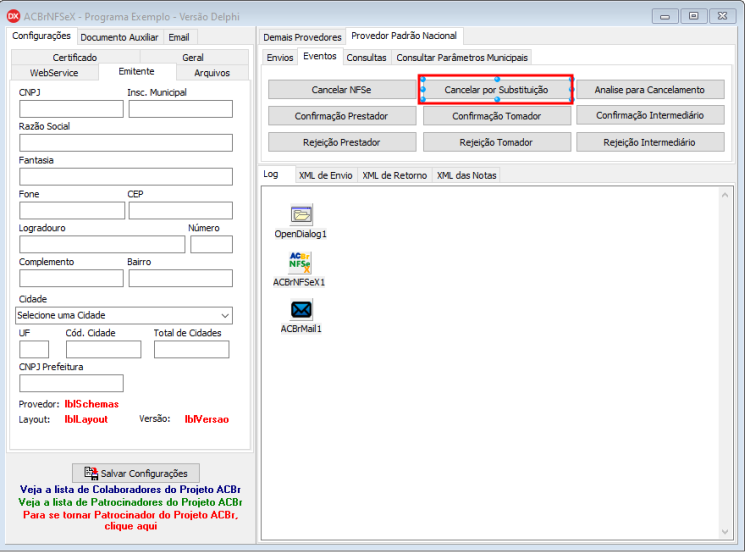750x554 pixels.
Task: Open the Arquivos tab
Action: 212,73
